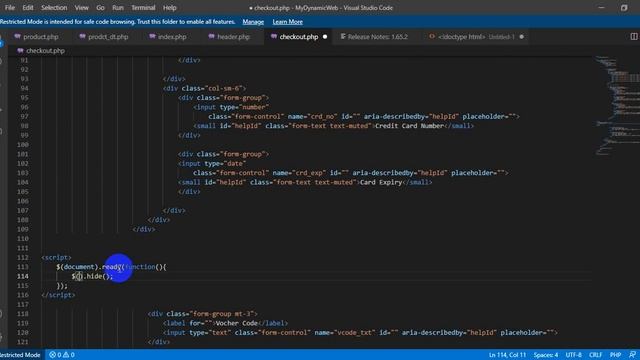Screen dimensions: 640x360
Task: Open the Help menu
Action: coord(169,8)
